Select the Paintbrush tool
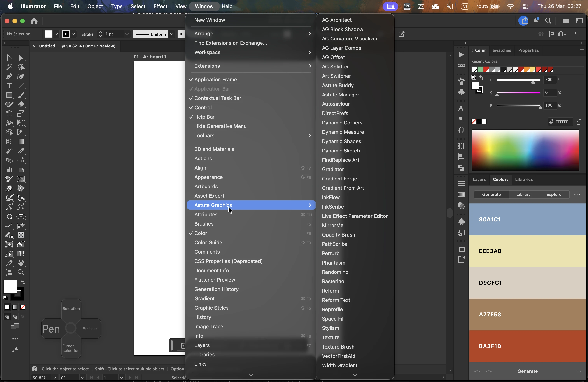 pyautogui.click(x=21, y=95)
